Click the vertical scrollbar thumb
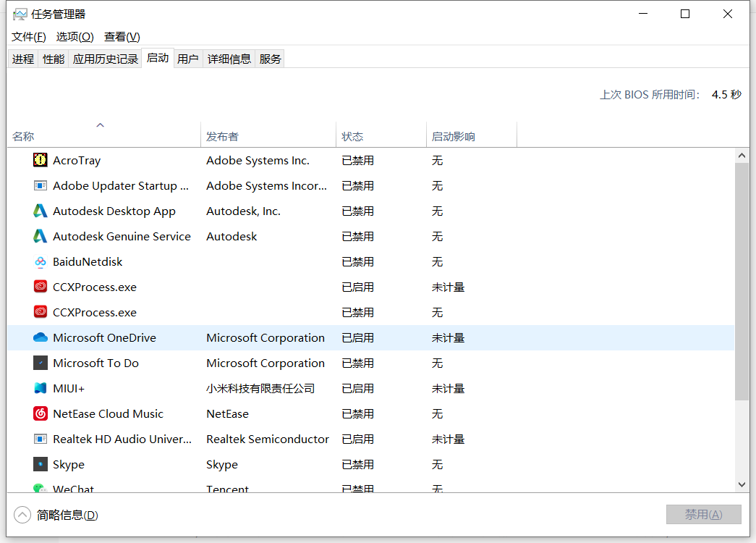The image size is (756, 543). click(742, 282)
